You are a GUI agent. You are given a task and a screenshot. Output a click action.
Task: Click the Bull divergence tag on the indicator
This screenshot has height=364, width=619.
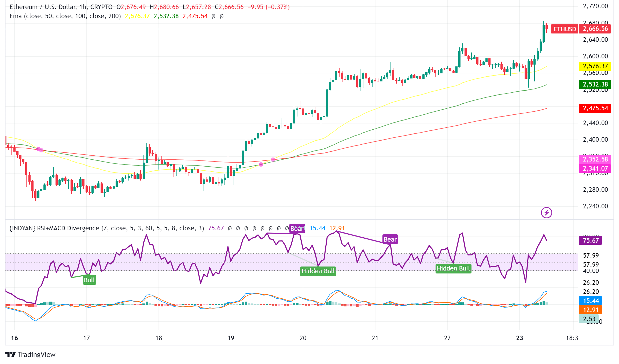pos(89,280)
